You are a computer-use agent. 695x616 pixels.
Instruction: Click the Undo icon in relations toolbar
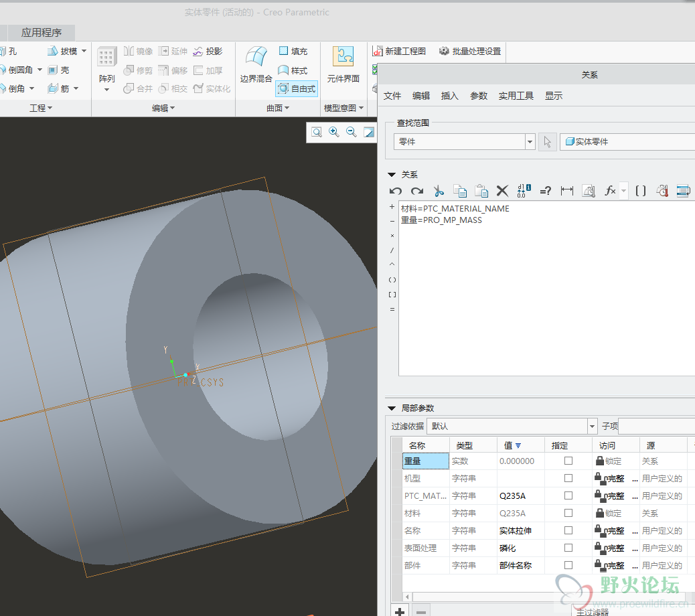click(x=395, y=191)
